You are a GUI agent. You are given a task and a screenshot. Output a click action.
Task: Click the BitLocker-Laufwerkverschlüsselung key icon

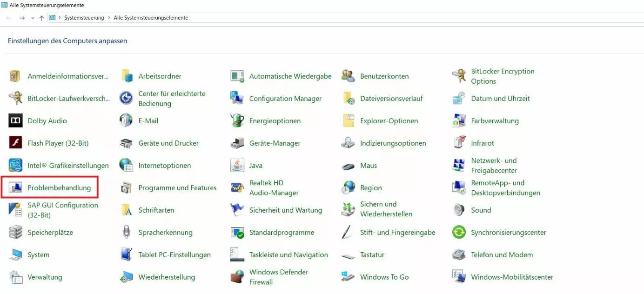15,99
